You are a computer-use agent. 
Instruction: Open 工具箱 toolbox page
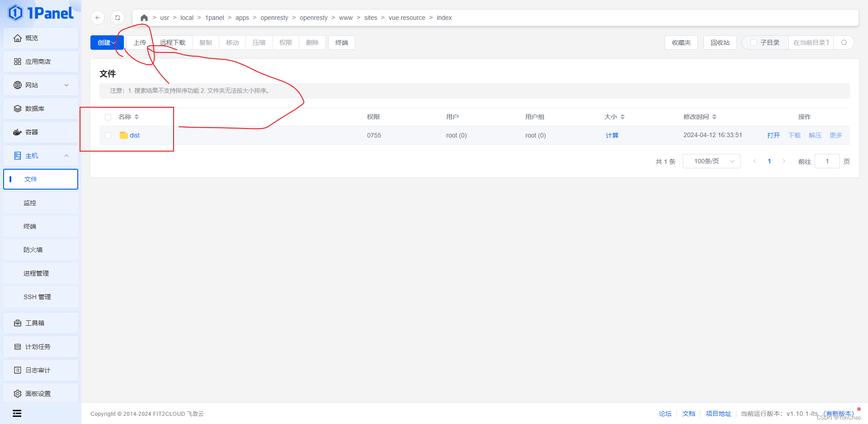(41, 323)
